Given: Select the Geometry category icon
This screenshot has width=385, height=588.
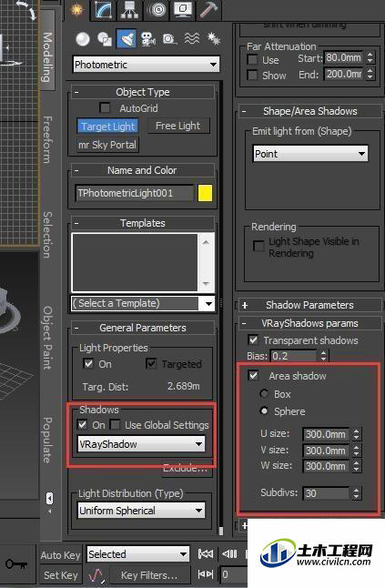Looking at the screenshot, I should coord(83,38).
